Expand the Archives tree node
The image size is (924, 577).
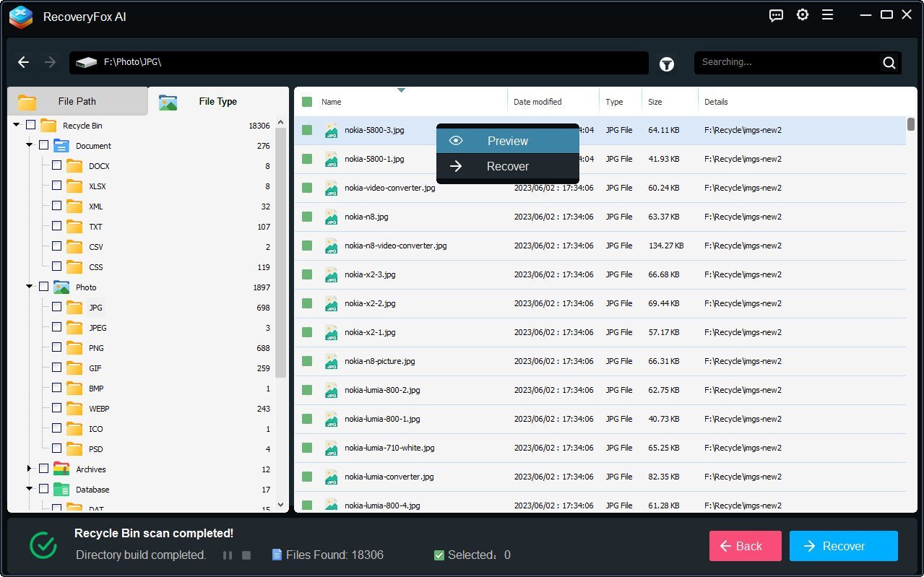click(30, 469)
